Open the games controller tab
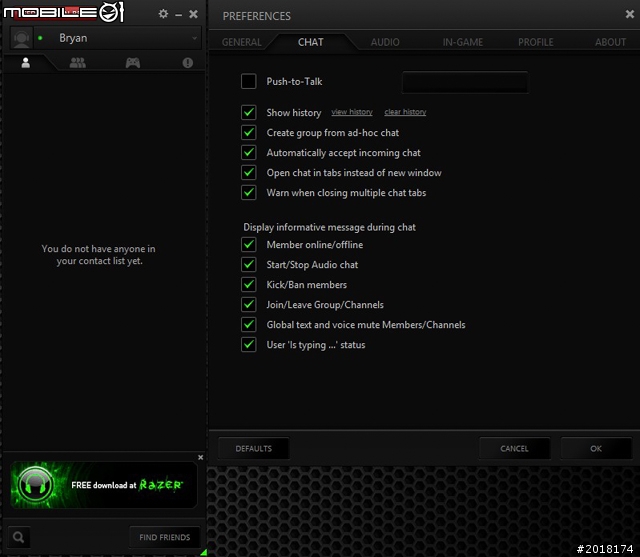Screen dimensions: 640x557 pyautogui.click(x=133, y=62)
